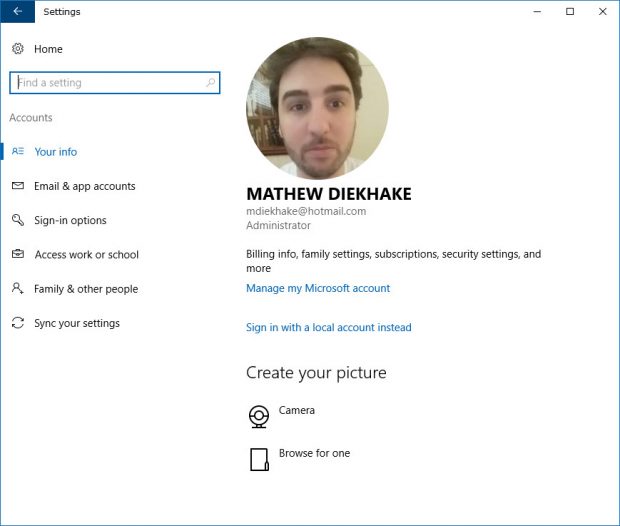Open Email & app accounts page
This screenshot has width=620, height=526.
pyautogui.click(x=85, y=186)
